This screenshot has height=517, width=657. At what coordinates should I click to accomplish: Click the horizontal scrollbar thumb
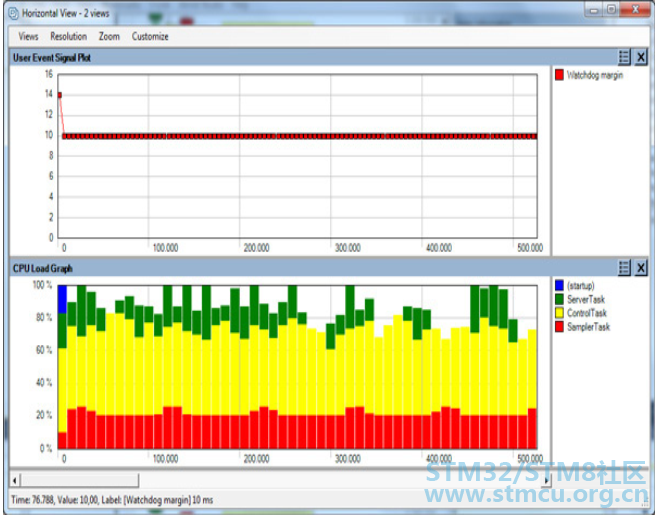[x=80, y=480]
